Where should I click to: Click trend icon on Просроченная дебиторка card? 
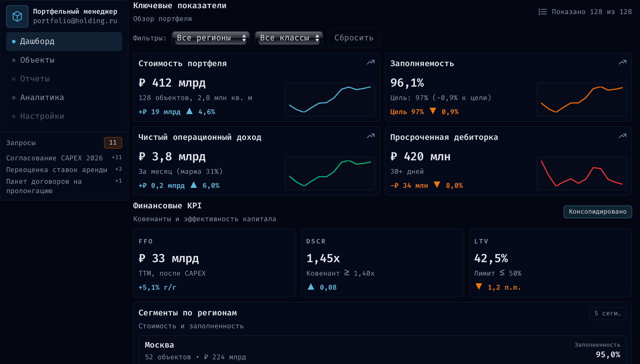coord(622,136)
